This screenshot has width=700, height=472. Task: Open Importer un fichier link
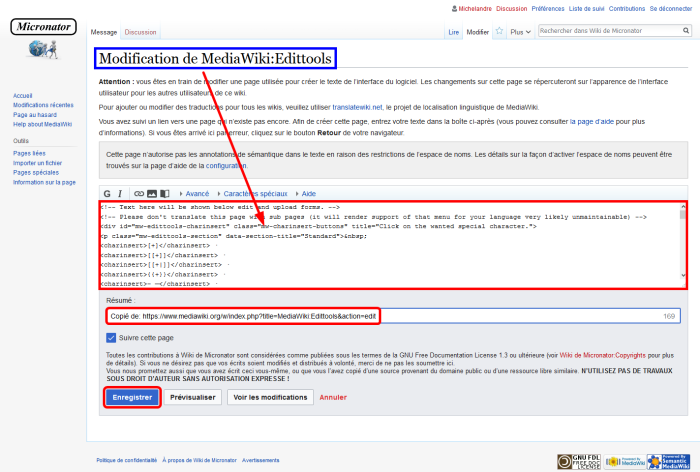pos(38,163)
